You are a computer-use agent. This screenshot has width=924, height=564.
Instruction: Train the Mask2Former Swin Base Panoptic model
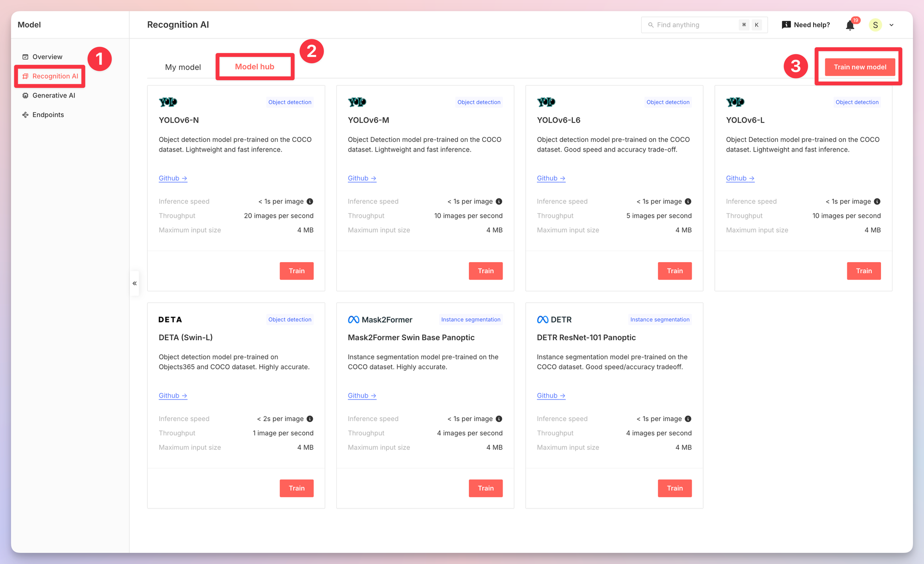point(486,488)
